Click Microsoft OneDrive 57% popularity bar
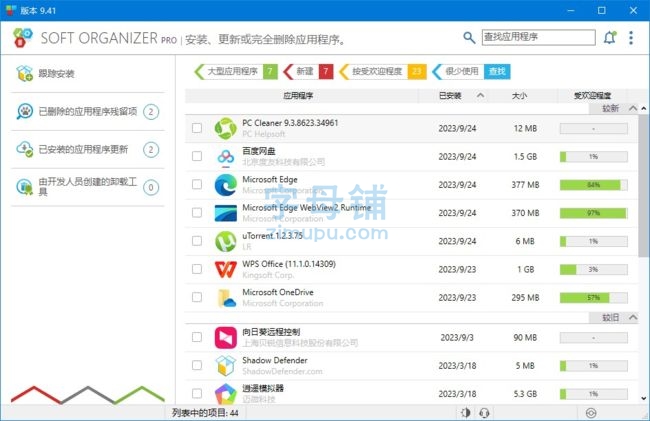Viewport: 650px width, 421px height. pos(593,298)
